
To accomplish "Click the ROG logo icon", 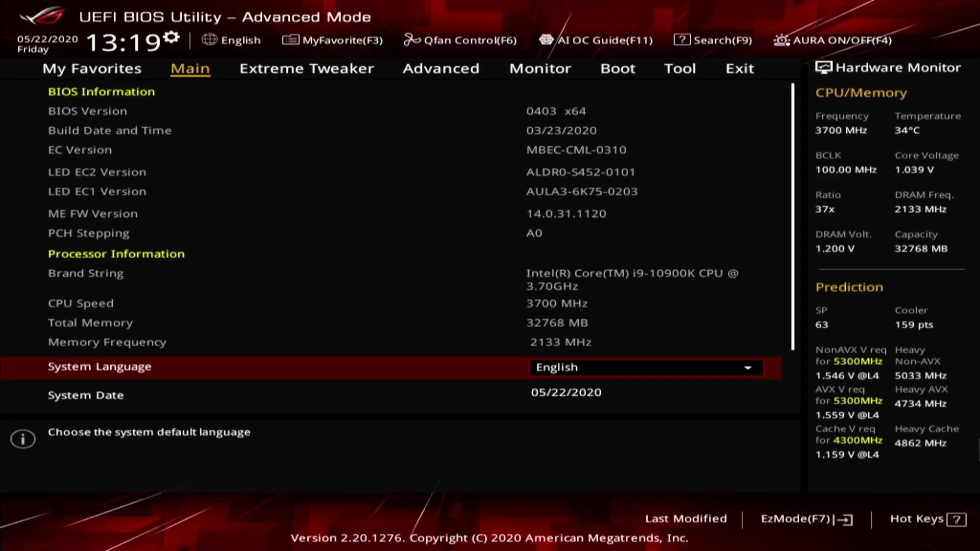I will pos(42,16).
